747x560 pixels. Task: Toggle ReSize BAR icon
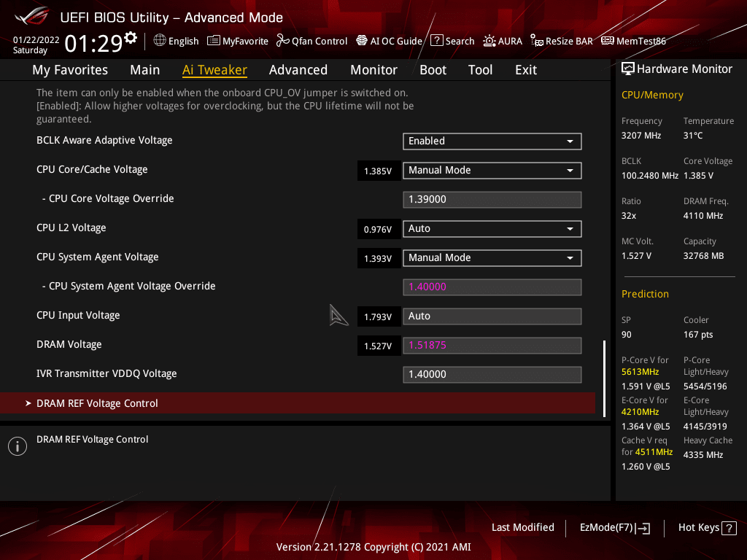click(537, 41)
